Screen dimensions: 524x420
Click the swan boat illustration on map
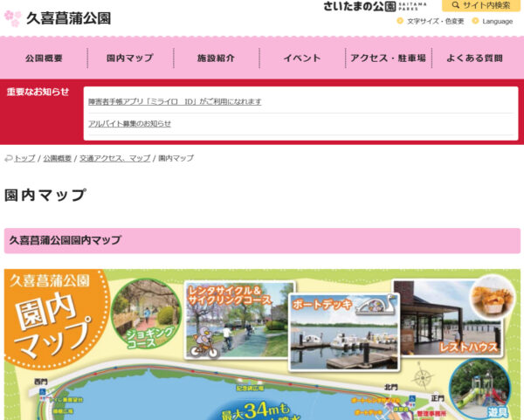[x=376, y=304]
